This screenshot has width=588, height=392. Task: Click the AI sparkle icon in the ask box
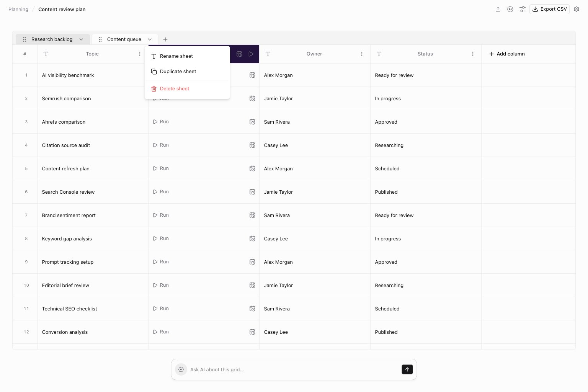point(181,369)
